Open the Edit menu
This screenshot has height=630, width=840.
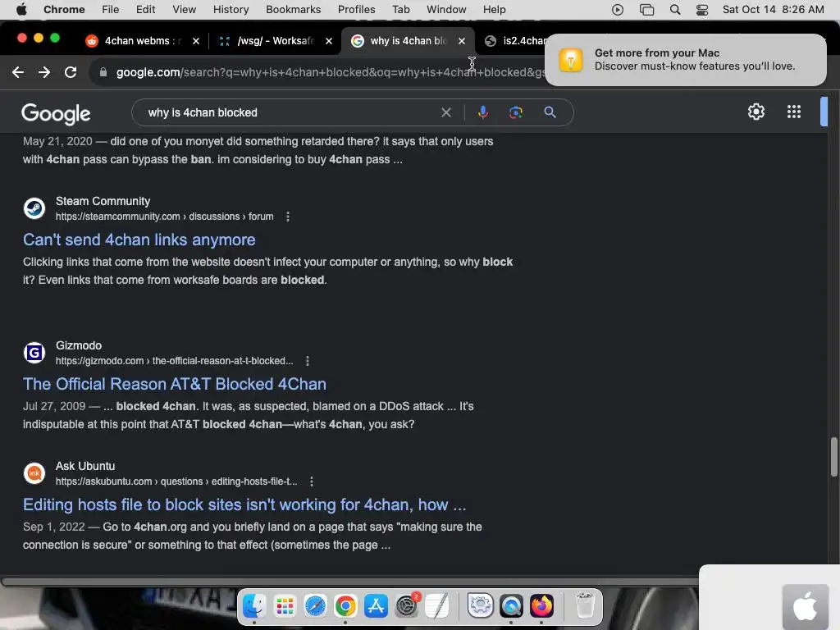145,10
